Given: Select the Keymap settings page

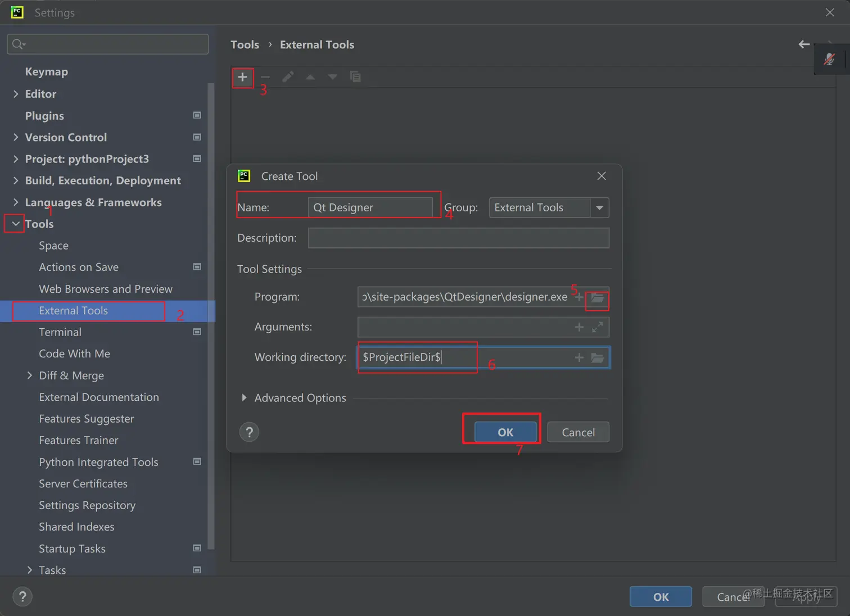Looking at the screenshot, I should (x=47, y=72).
